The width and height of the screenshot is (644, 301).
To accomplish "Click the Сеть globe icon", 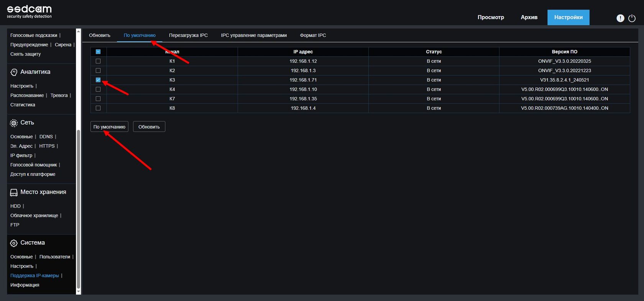I will (x=14, y=123).
